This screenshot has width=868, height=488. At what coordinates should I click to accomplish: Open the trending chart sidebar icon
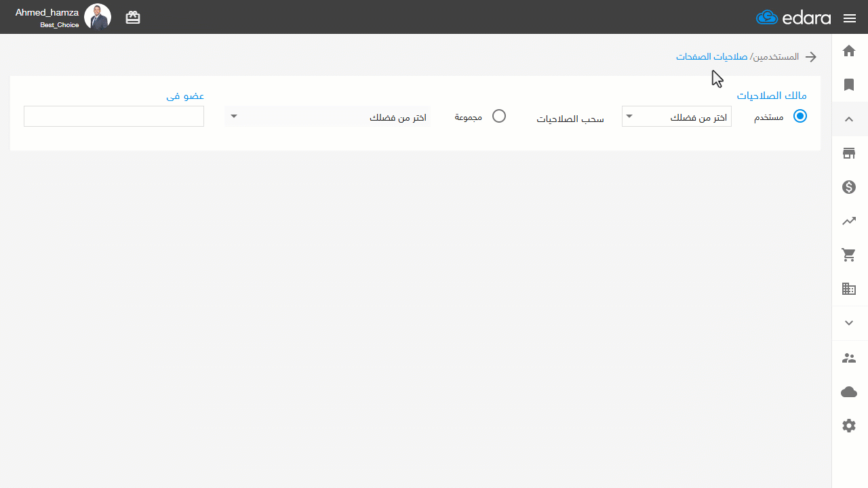[849, 221]
